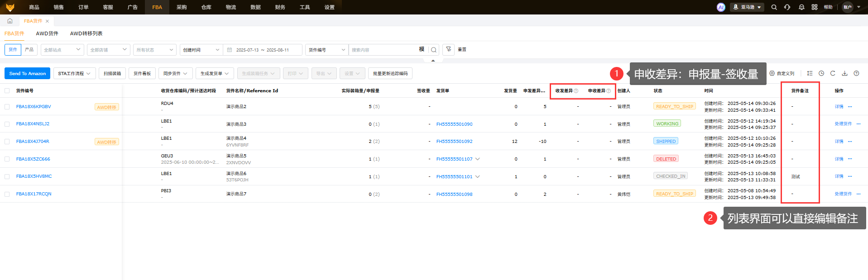Adjust row height density icon
Screen dimensions: 868x280
[810, 73]
